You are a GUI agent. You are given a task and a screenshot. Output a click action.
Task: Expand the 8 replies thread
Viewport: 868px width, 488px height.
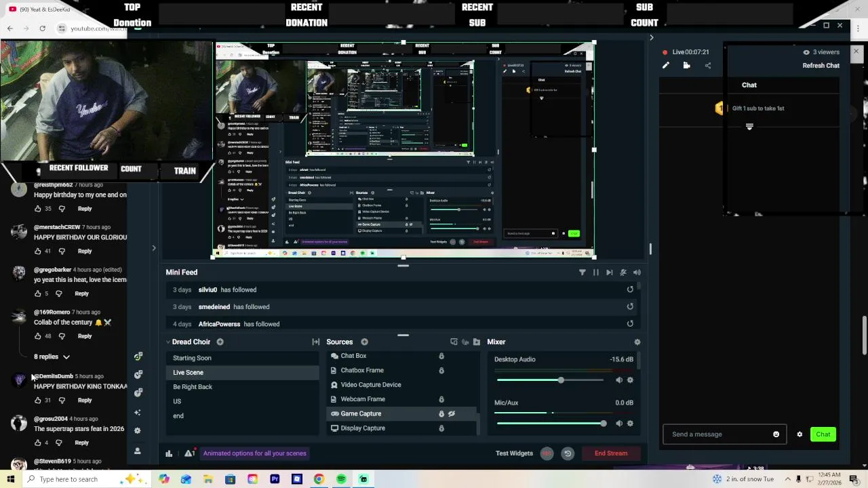coord(52,357)
